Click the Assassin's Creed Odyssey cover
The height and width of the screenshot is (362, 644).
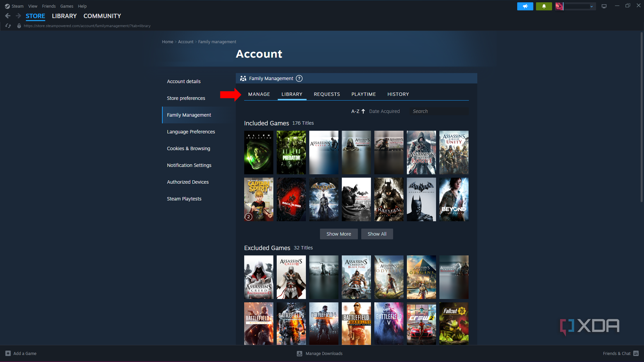coord(389,277)
